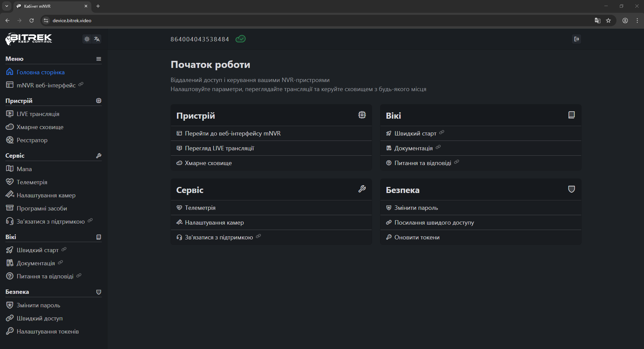Image resolution: width=644 pixels, height=349 pixels.
Task: Click the wrench icon in Сервіс card
Action: tap(362, 189)
